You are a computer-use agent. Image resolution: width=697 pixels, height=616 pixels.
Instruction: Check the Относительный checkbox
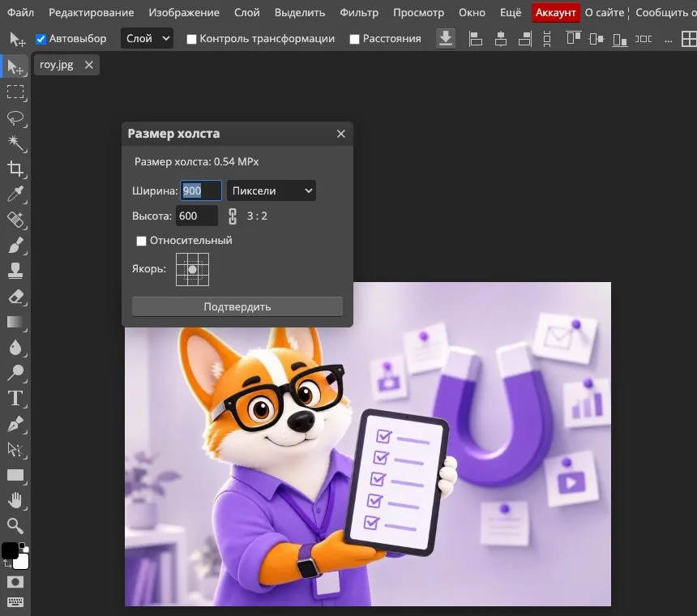[141, 241]
